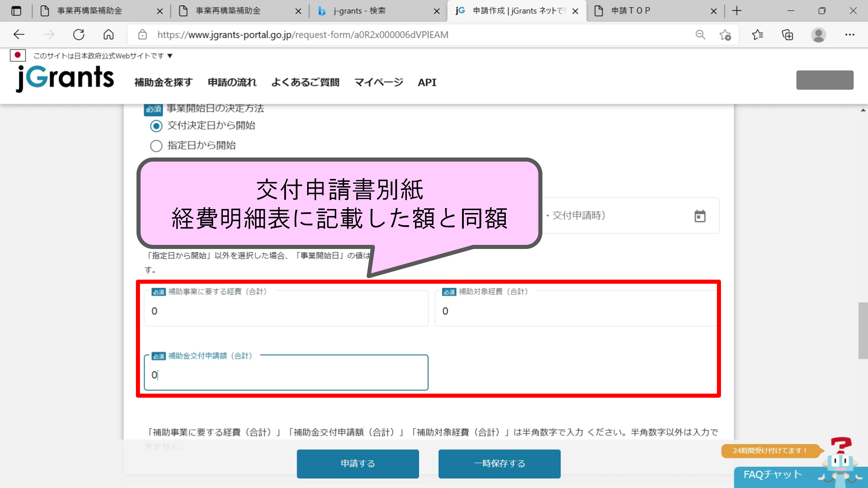Click the browser address bar URL

302,35
